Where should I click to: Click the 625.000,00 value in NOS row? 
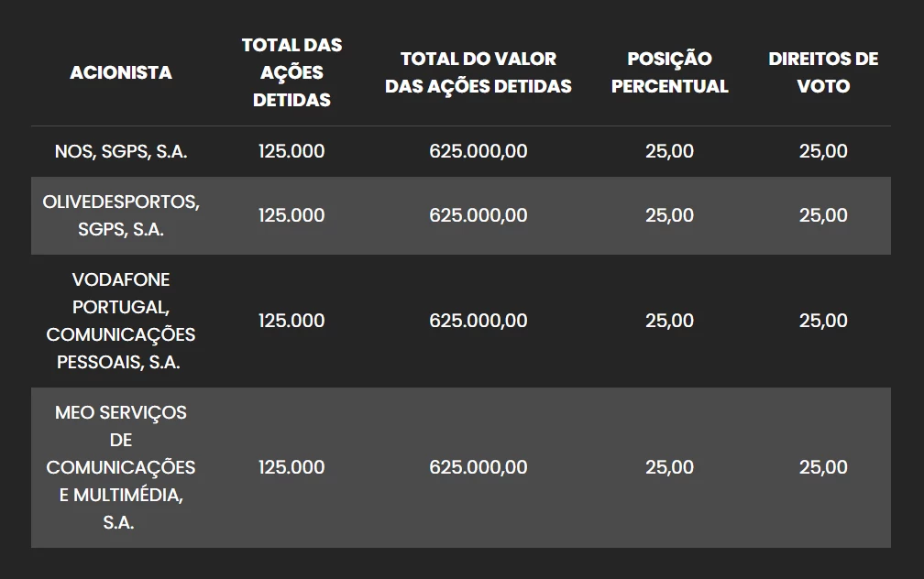pos(478,151)
